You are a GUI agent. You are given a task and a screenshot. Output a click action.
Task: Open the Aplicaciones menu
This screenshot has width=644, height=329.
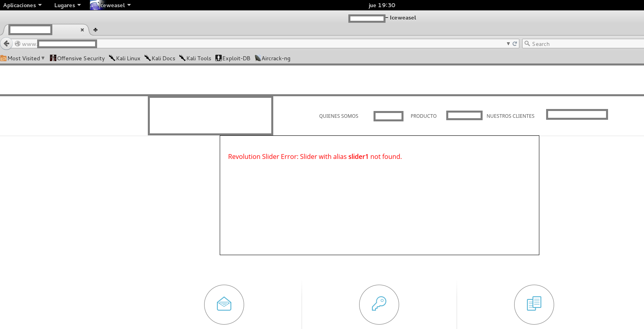[x=22, y=5]
